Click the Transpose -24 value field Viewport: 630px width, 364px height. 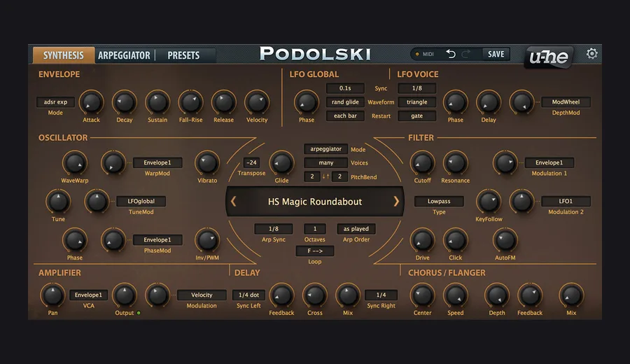[251, 162]
